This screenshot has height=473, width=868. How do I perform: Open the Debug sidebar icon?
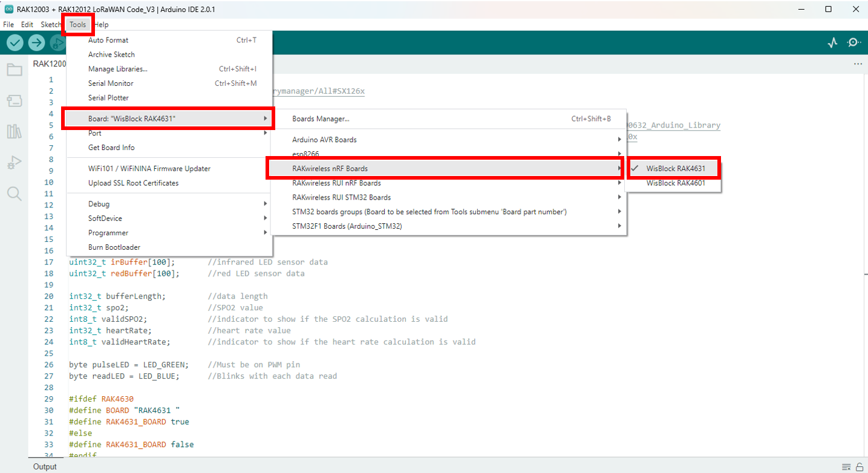coord(14,163)
